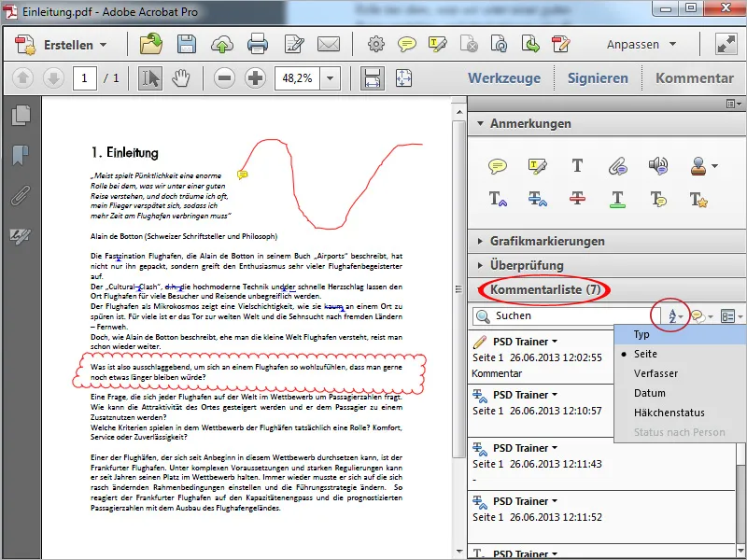Select highlight text tool in Anmerkungen
747x560 pixels.
pyautogui.click(x=538, y=166)
